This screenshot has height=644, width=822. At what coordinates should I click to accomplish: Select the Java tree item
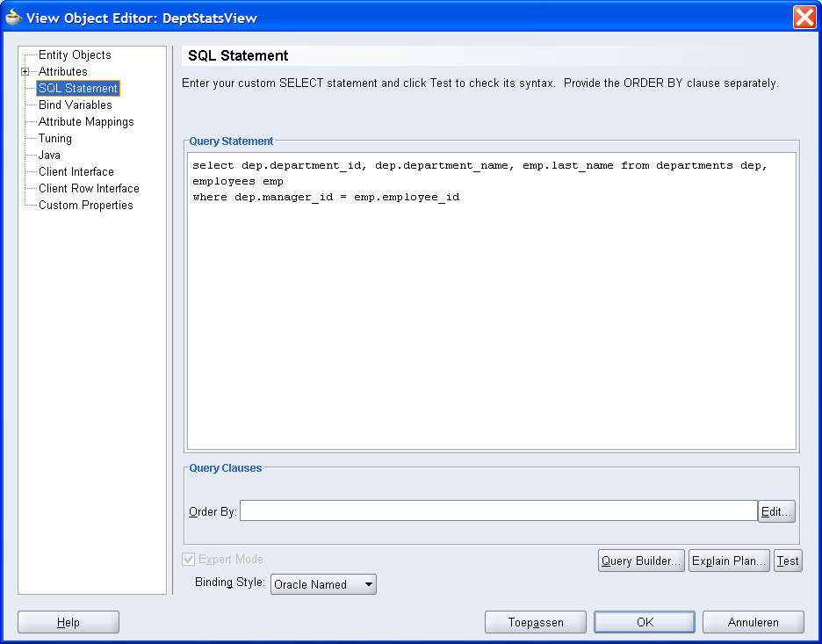point(49,156)
